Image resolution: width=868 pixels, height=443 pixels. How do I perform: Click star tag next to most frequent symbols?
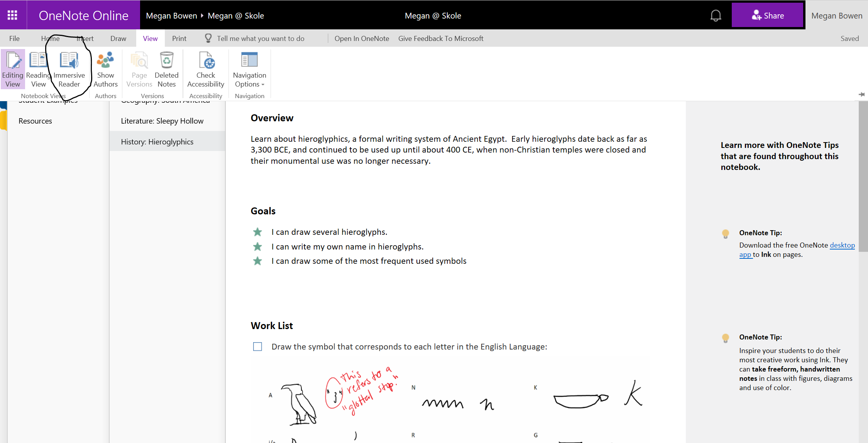pos(257,261)
